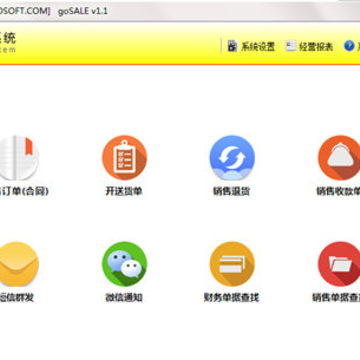This screenshot has height=360, width=360.
Task: Select the 微信通知 text label
Action: [x=124, y=297]
